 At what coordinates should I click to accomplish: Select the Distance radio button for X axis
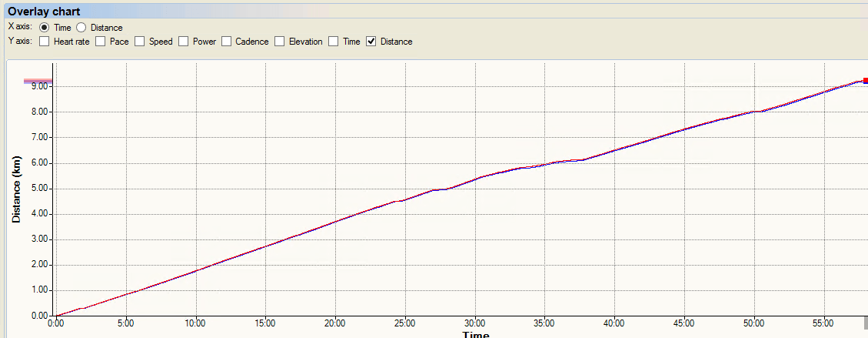pyautogui.click(x=81, y=27)
